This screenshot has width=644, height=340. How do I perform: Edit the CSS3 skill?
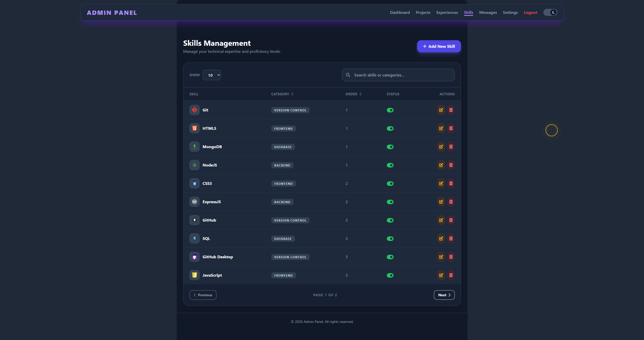(x=441, y=183)
